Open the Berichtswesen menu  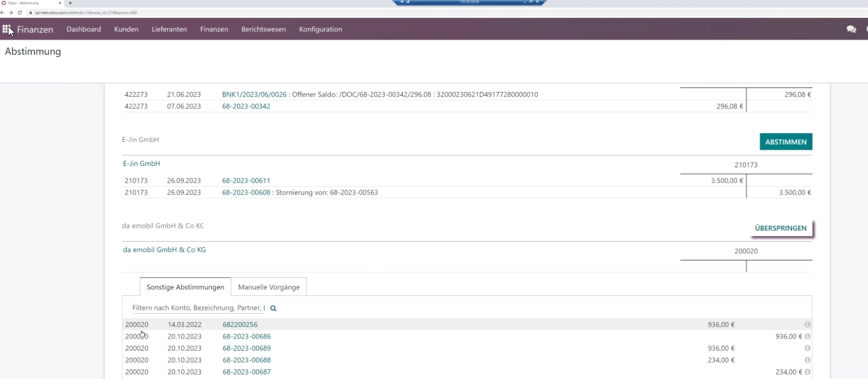[x=263, y=30]
